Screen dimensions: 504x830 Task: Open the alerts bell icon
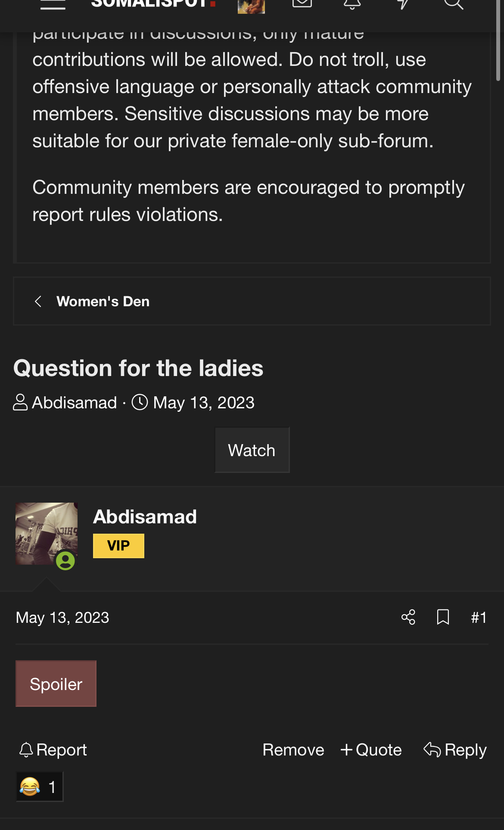tap(352, 3)
